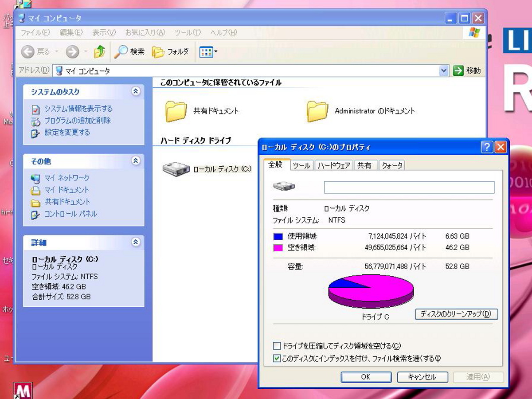Click the Forward arrow toolbar icon
Screen dimensions: 532x399
(x=72, y=52)
